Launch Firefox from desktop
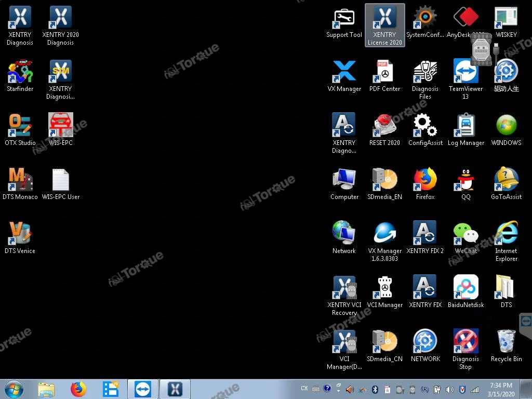532x399 pixels. (x=425, y=183)
